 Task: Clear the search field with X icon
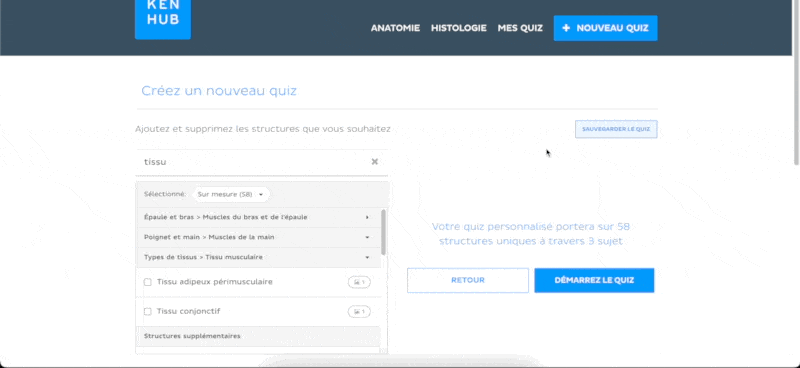coord(374,162)
